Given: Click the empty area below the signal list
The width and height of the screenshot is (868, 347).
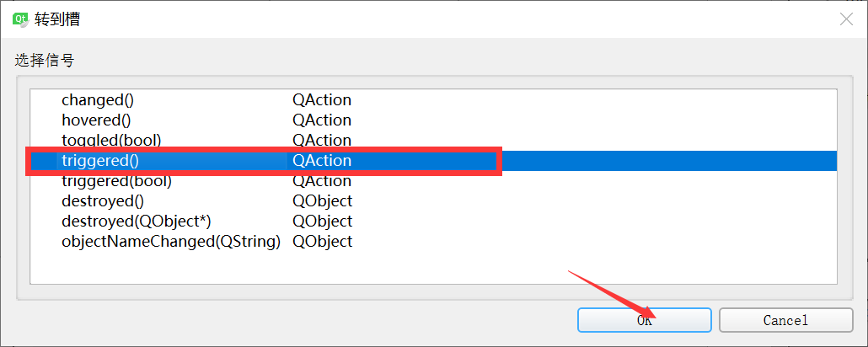Looking at the screenshot, I should tap(433, 267).
